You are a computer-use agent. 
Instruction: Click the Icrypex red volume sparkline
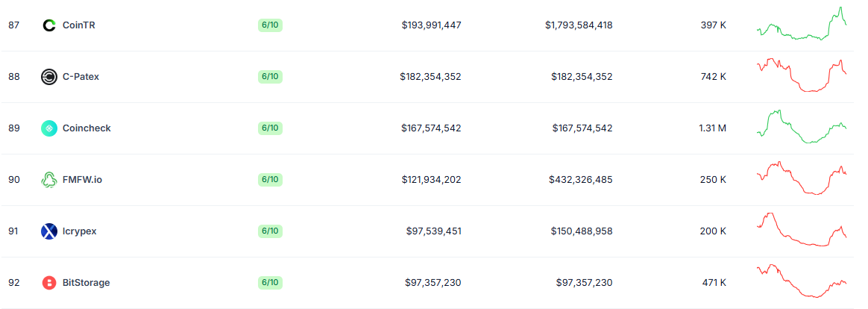pyautogui.click(x=802, y=229)
